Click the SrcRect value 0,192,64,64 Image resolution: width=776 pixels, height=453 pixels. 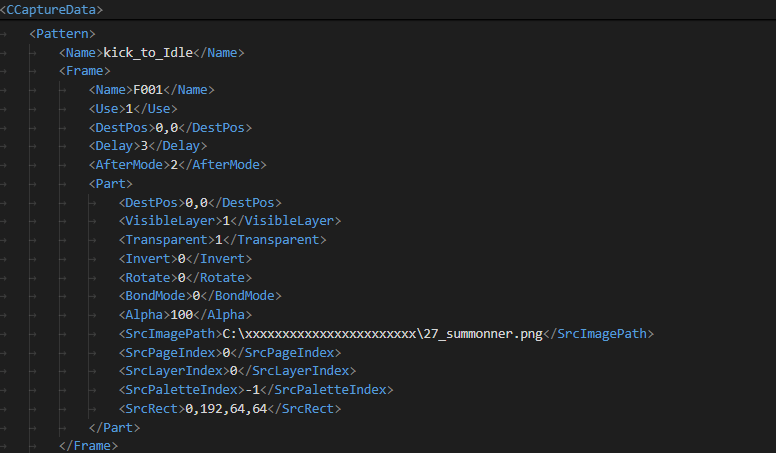tap(226, 408)
